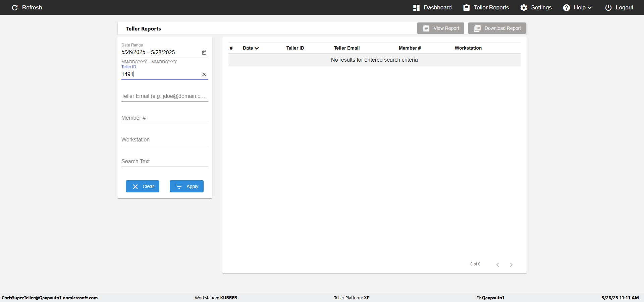Open the date range calendar picker icon
This screenshot has width=644, height=302.
click(x=204, y=52)
